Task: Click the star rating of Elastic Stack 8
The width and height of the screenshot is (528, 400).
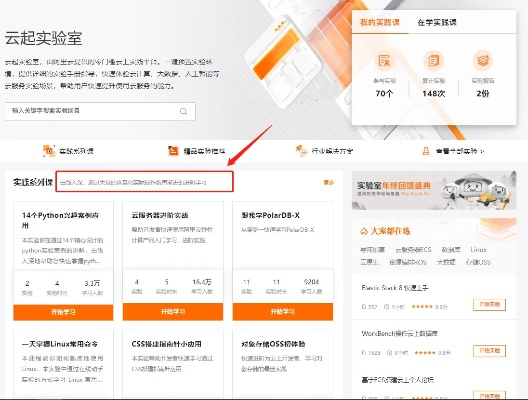Action: (422, 306)
